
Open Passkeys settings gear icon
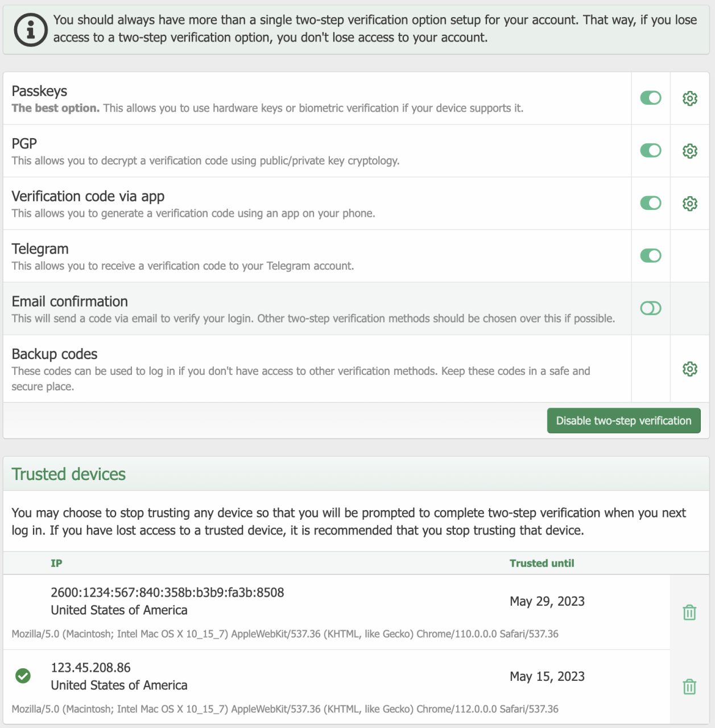tap(689, 98)
